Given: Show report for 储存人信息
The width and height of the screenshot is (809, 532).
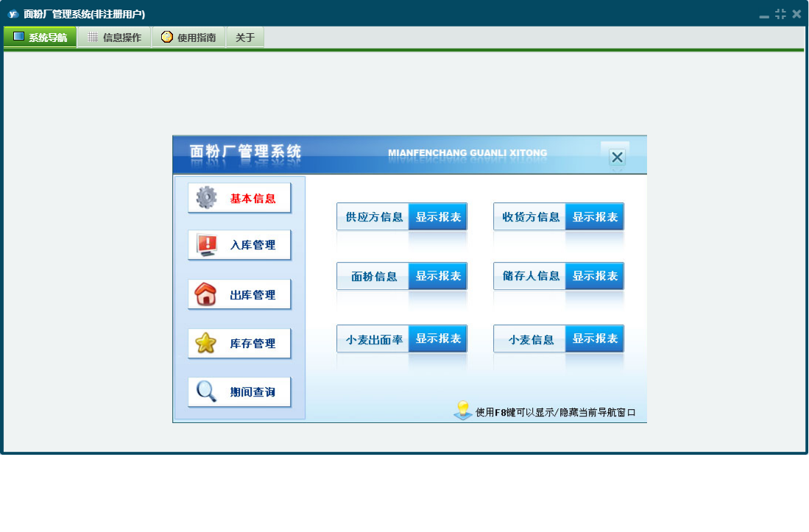Looking at the screenshot, I should (595, 277).
